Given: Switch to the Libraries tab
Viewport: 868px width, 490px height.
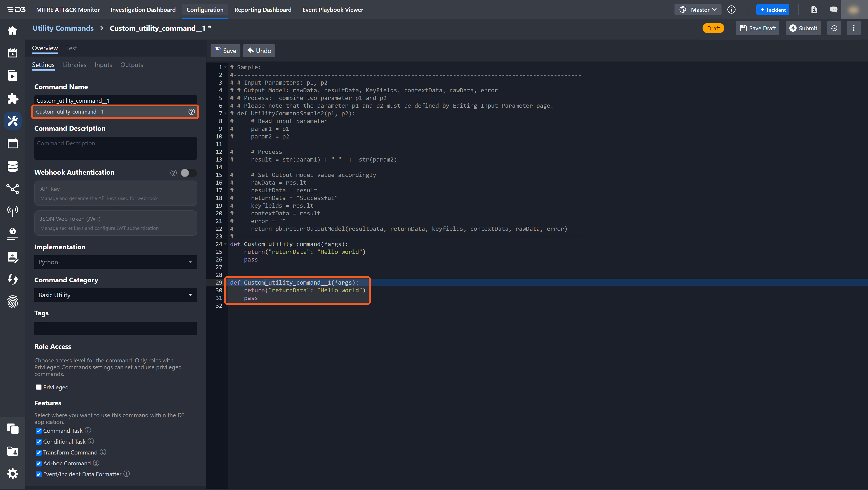Looking at the screenshot, I should coord(74,65).
